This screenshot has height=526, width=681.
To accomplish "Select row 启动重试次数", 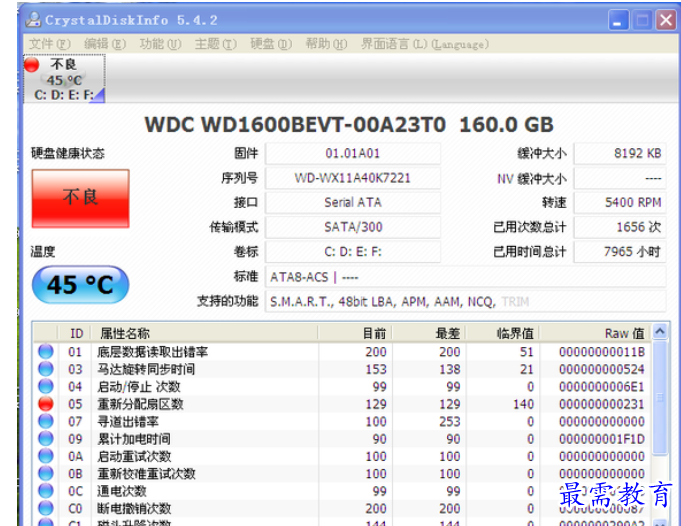I will pyautogui.click(x=342, y=456).
